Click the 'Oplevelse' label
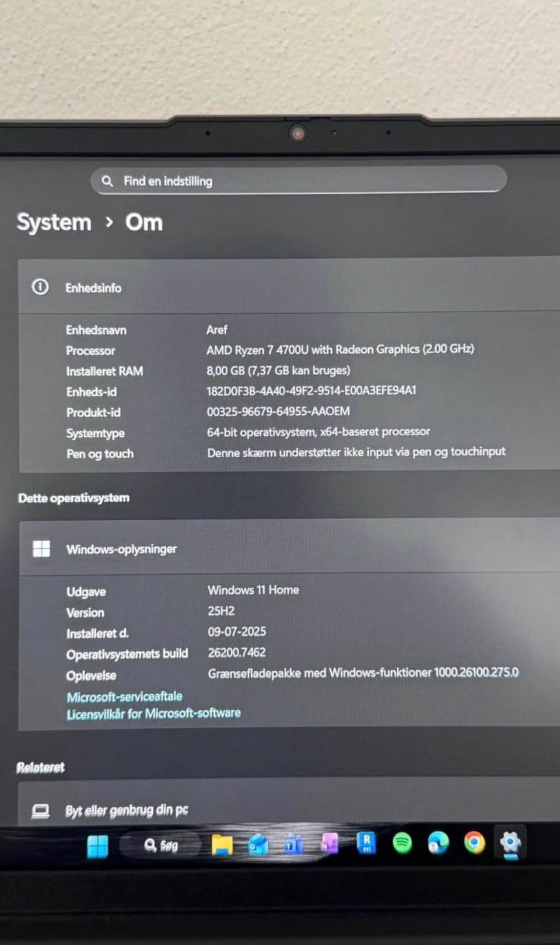 coord(91,675)
